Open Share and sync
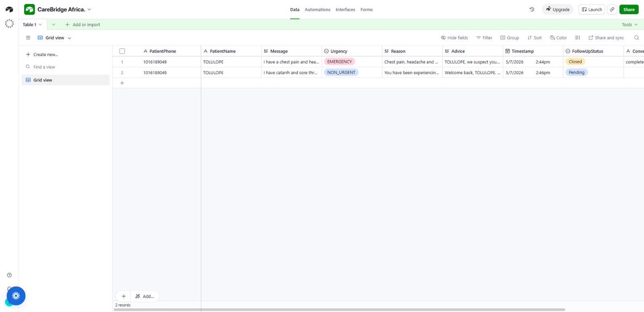This screenshot has height=312, width=644. [x=606, y=38]
